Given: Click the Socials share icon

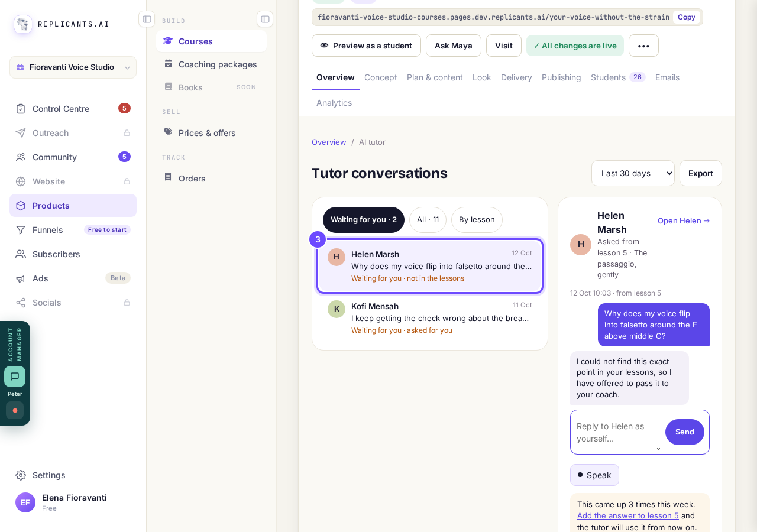Looking at the screenshot, I should point(21,302).
